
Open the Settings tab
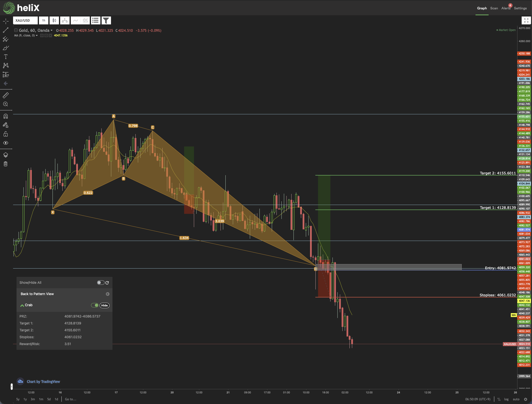pyautogui.click(x=520, y=8)
